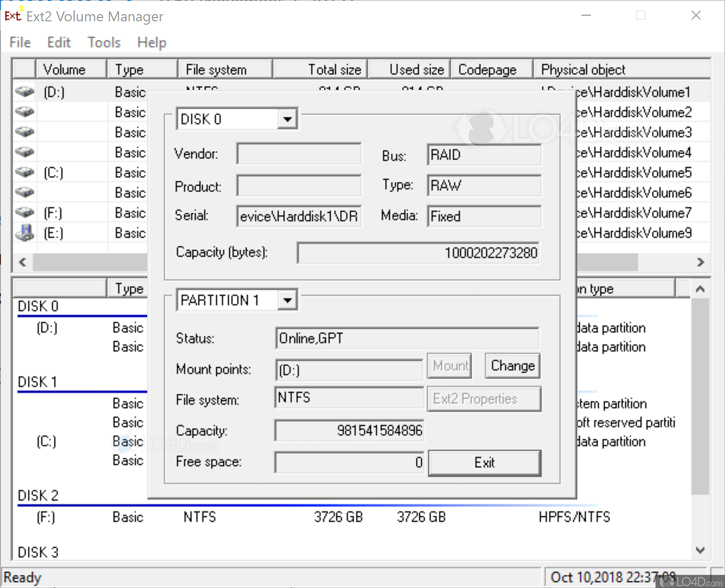Image resolution: width=725 pixels, height=588 pixels.
Task: Click the Ready status bar text
Action: tap(22, 578)
